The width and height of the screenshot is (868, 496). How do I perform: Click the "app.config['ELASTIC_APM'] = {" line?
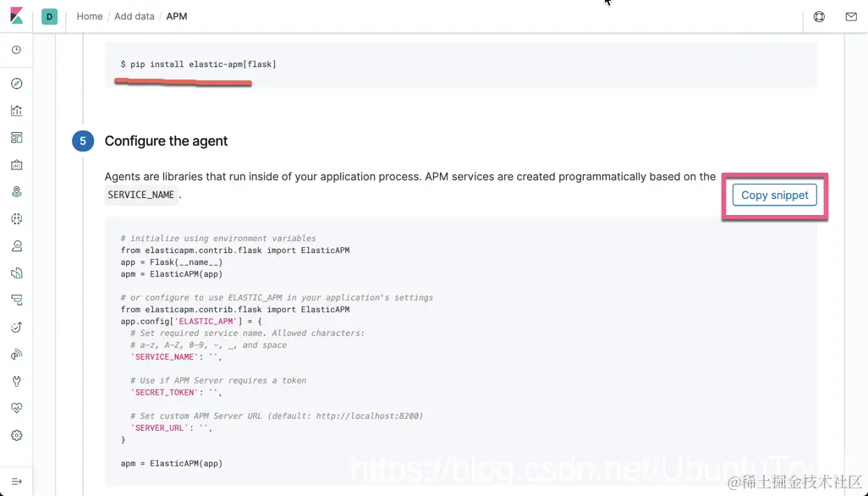191,322
